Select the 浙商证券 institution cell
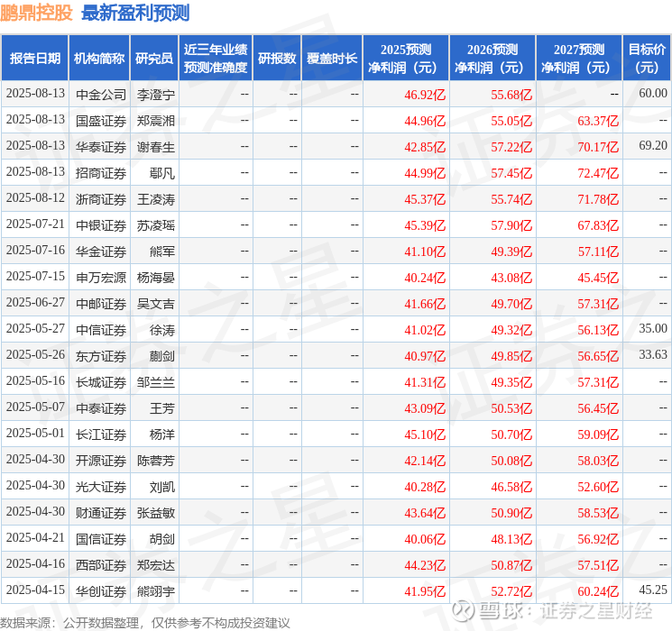 pyautogui.click(x=101, y=199)
